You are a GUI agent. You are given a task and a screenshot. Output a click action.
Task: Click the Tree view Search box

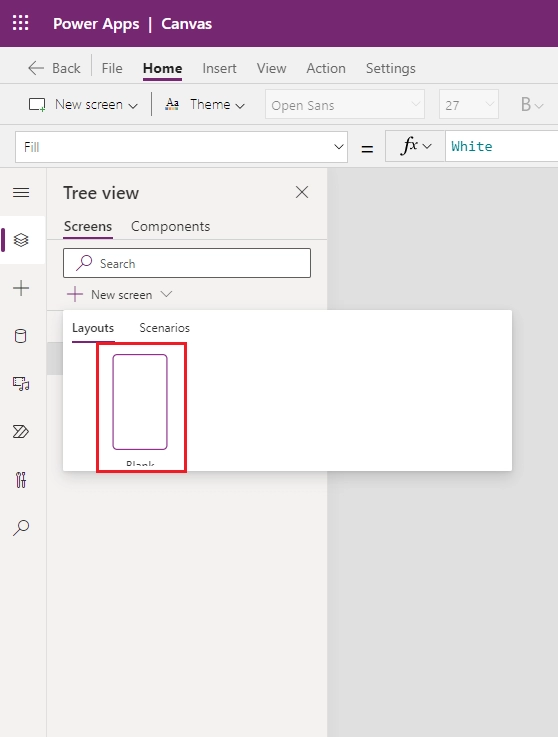coord(187,263)
